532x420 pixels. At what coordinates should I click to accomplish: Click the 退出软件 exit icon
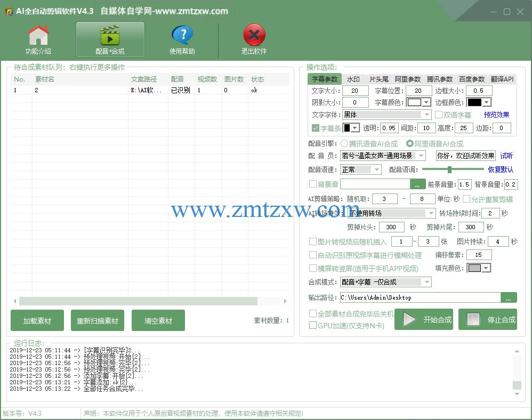pos(254,36)
